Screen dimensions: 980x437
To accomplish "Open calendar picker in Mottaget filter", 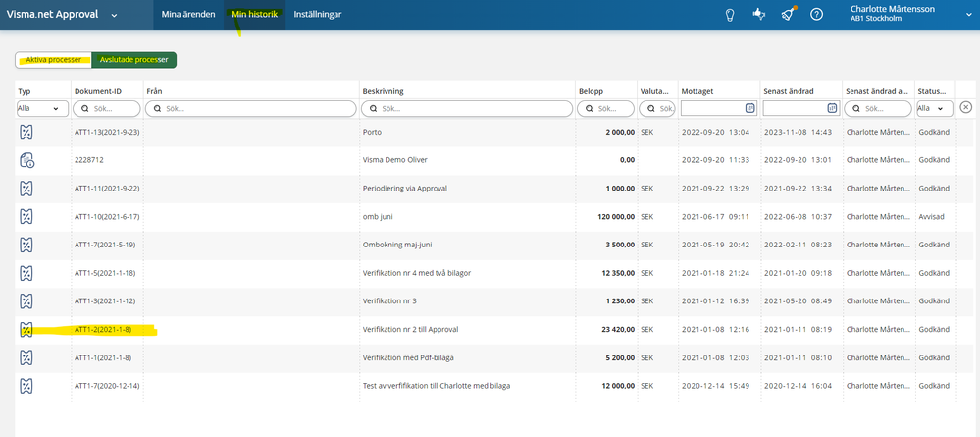I will click(x=749, y=108).
